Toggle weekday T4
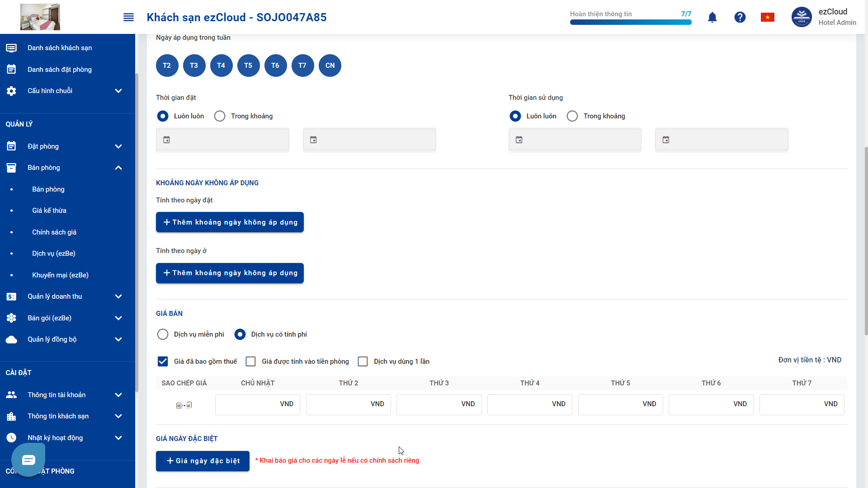Viewport: 868px width, 488px height. pyautogui.click(x=221, y=66)
